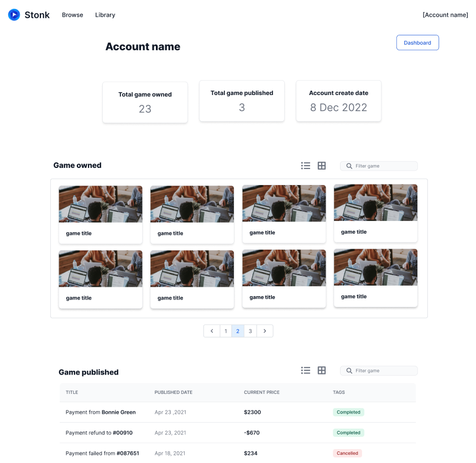Switch Game published to grid view
The width and height of the screenshot is (476, 463).
pyautogui.click(x=322, y=371)
